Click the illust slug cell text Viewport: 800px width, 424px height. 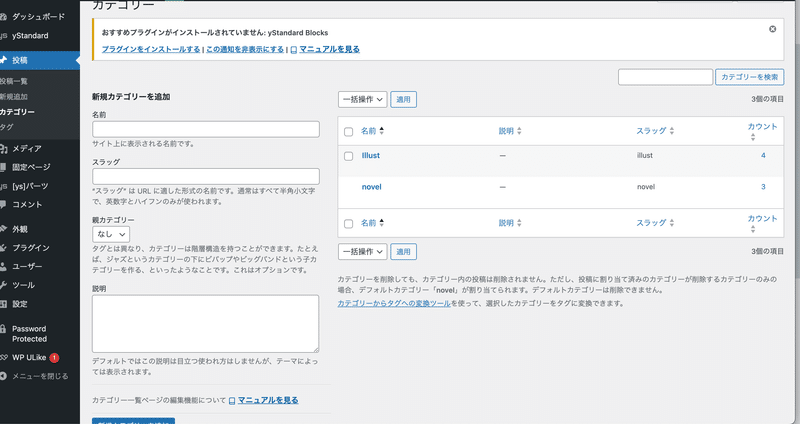coord(645,156)
